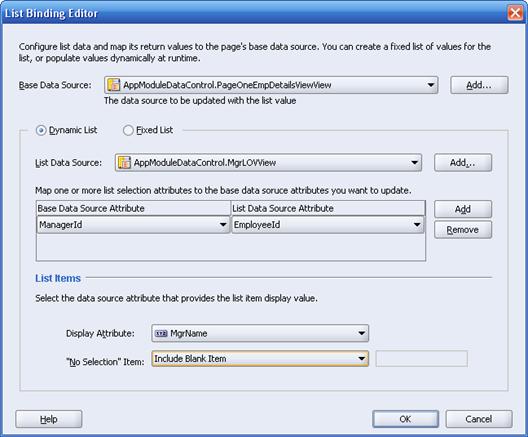Image resolution: width=528 pixels, height=437 pixels.
Task: Expand the List Data Source combo box
Action: click(x=415, y=163)
